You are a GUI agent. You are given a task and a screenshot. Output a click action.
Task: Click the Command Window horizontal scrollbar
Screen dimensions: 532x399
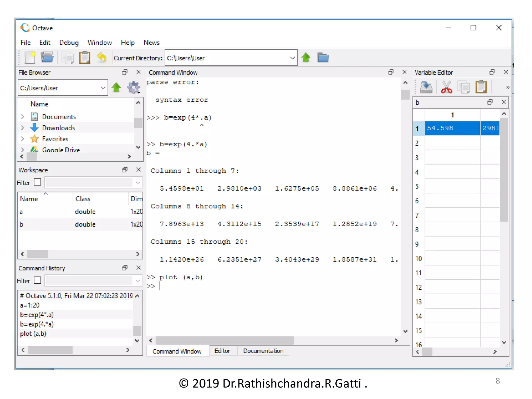coord(225,340)
